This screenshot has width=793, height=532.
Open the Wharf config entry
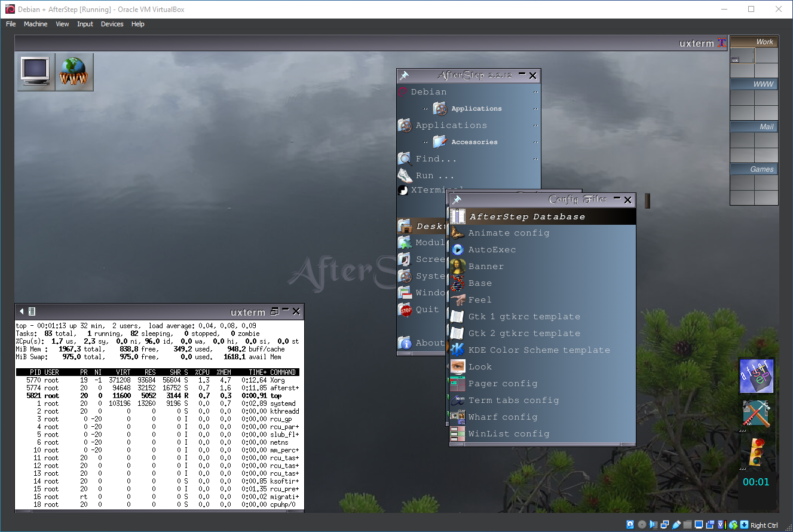tap(503, 417)
